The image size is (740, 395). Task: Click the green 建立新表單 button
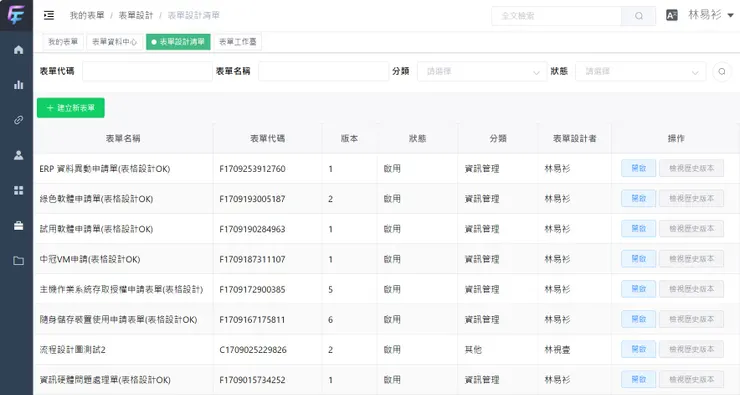coord(71,108)
